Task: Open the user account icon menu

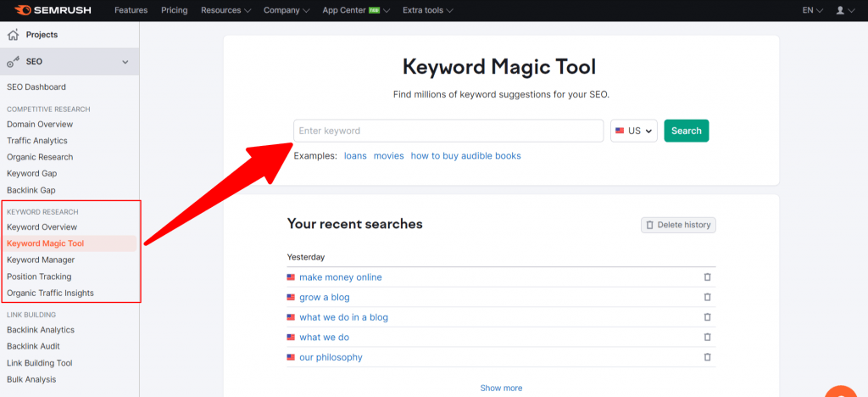Action: 845,10
